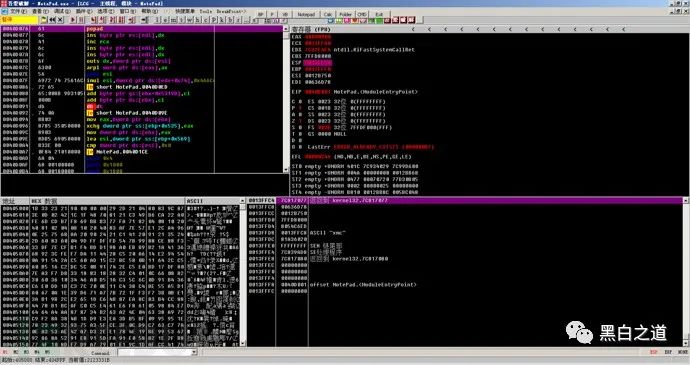Open the 快捷菜单 menu
This screenshot has width=690, height=365.
[185, 11]
